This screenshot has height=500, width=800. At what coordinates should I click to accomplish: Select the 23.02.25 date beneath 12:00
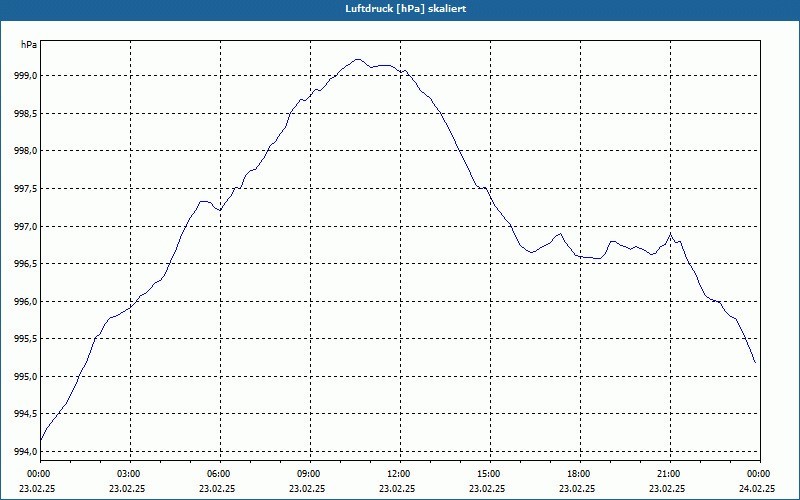point(397,488)
